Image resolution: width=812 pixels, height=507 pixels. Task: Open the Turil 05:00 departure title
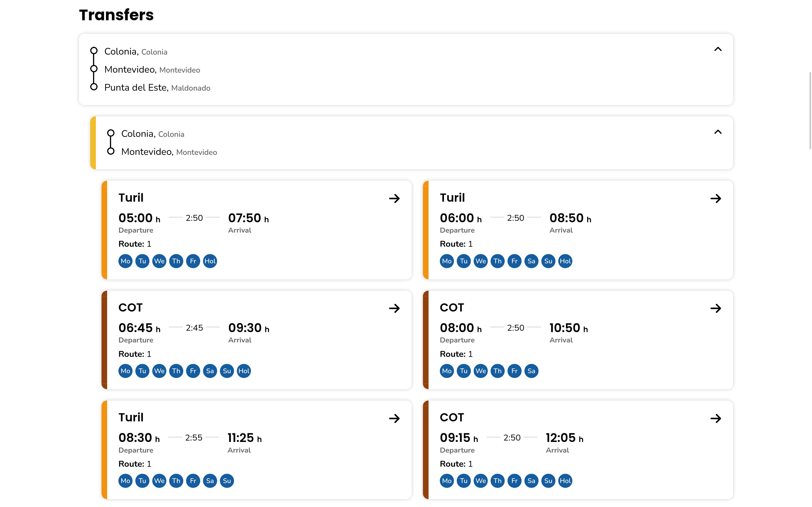pyautogui.click(x=131, y=198)
